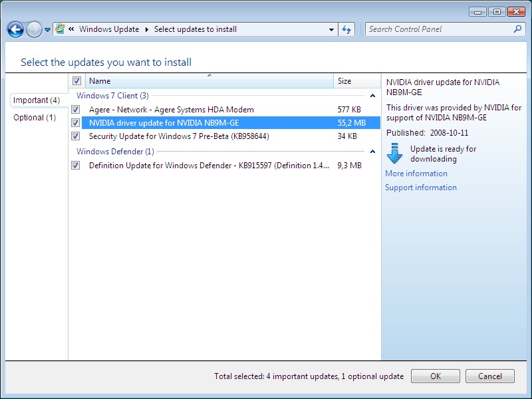532x399 pixels.
Task: Click the Windows 7 Client (3) group header
Action: (112, 96)
